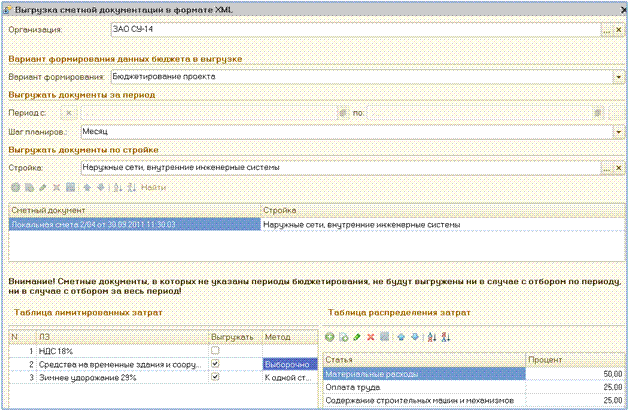Screen dimensions: 630x411
Task: Enable Выгружать checkbox for НДС 18%
Action: click(217, 352)
